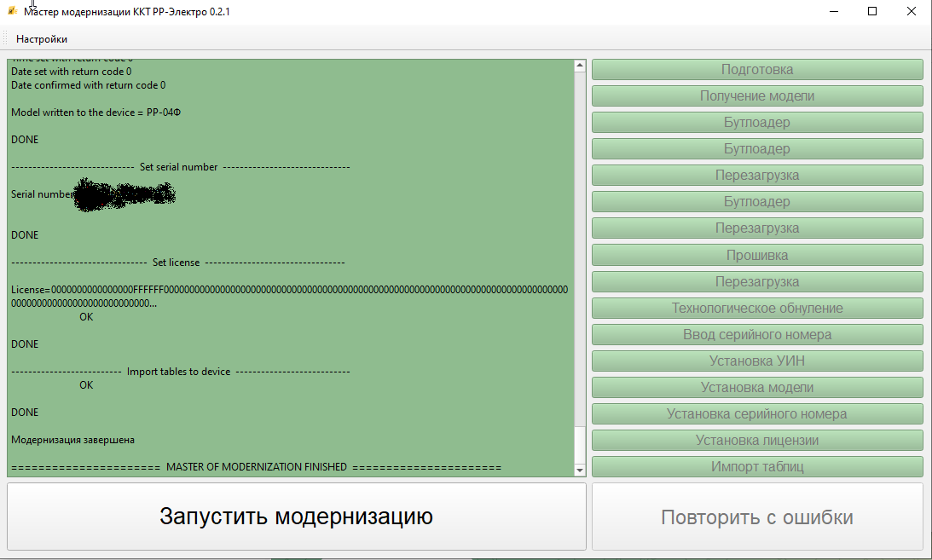Screen dimensions: 932x560
Task: Run the Прошивка step
Action: (x=757, y=255)
